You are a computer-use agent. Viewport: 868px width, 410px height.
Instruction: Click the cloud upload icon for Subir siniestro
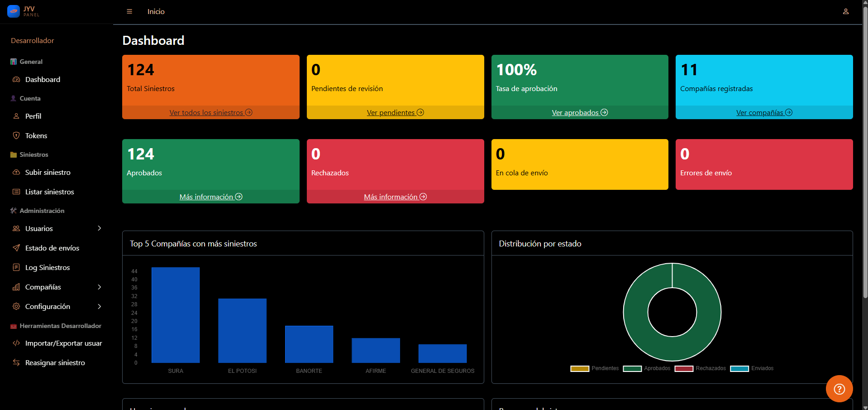click(16, 172)
